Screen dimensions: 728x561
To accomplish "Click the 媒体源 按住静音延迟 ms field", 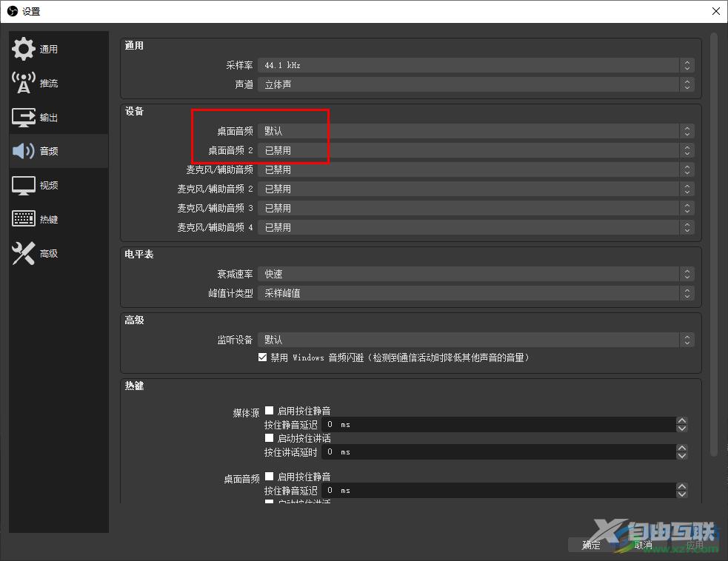I will [x=498, y=425].
